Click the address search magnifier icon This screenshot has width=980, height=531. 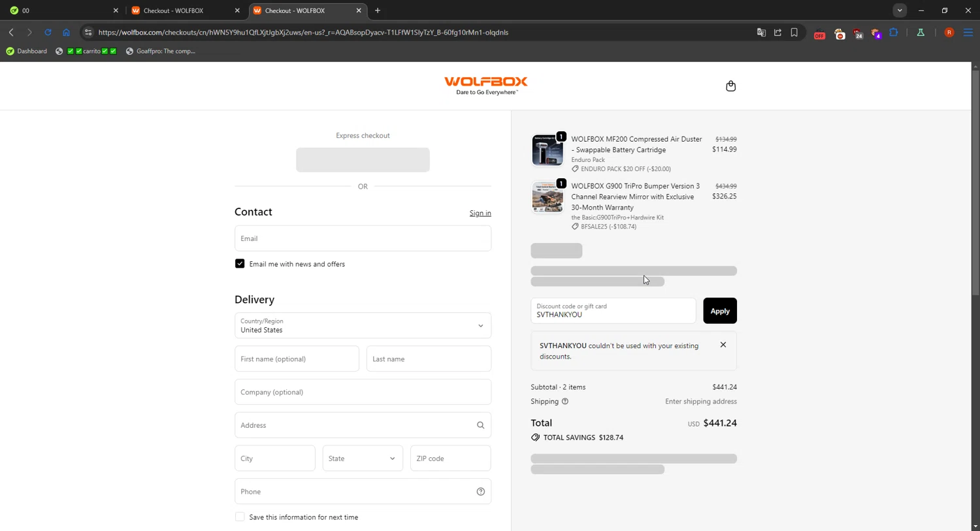tap(480, 425)
